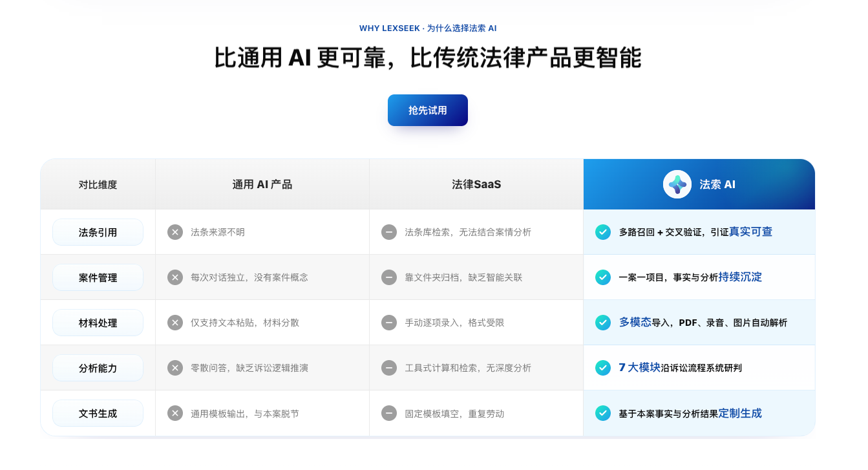Click the X icon beside 仅支持文本粘贴
This screenshot has height=470, width=868.
point(175,323)
